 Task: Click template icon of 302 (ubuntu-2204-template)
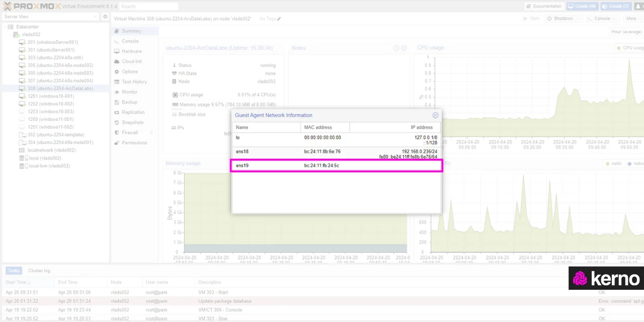click(x=22, y=135)
